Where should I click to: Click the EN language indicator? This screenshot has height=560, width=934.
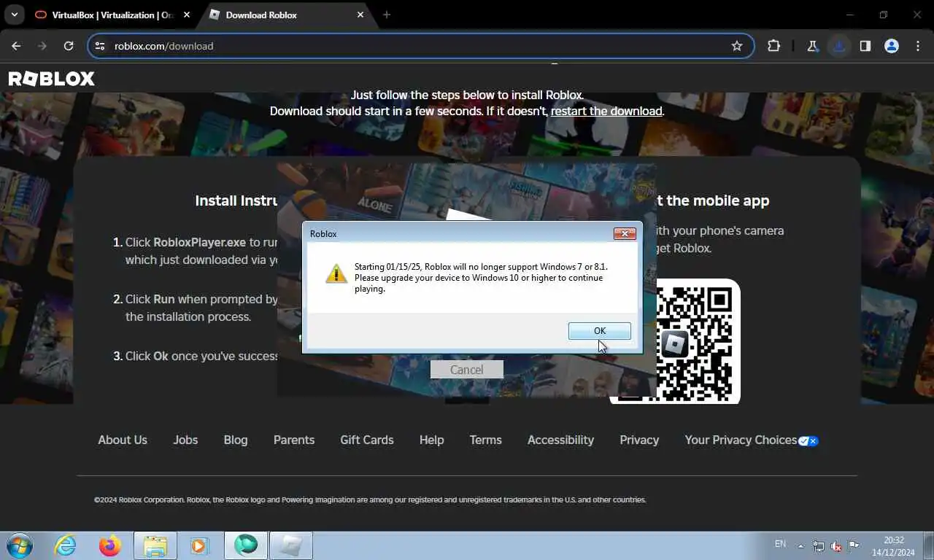click(780, 544)
